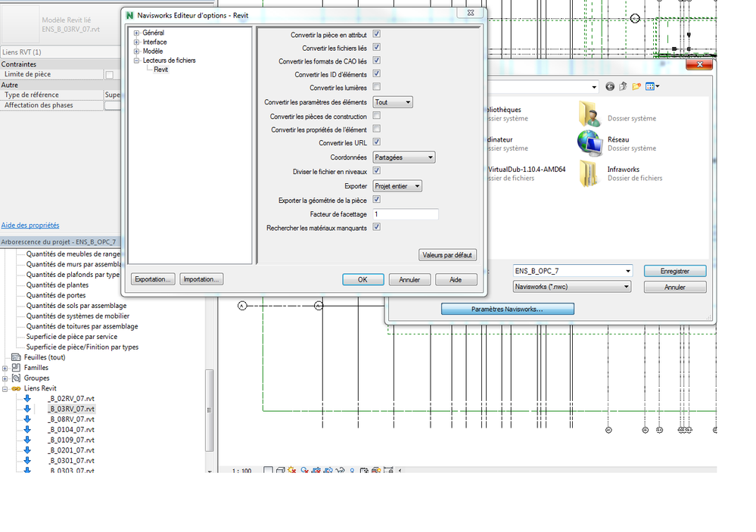Click Enregistrer in the save dialog
This screenshot has height=532, width=756.
pos(675,271)
